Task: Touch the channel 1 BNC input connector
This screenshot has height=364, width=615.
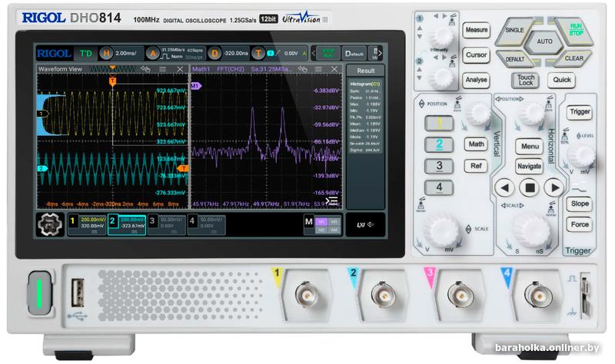Action: pyautogui.click(x=307, y=296)
